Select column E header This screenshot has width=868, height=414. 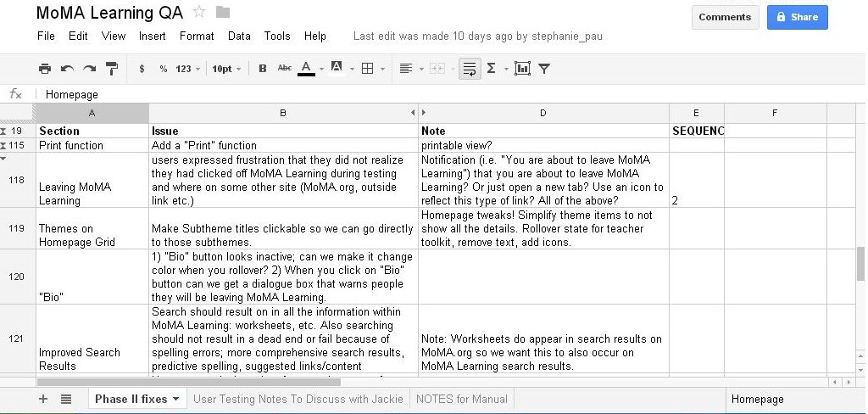click(697, 113)
